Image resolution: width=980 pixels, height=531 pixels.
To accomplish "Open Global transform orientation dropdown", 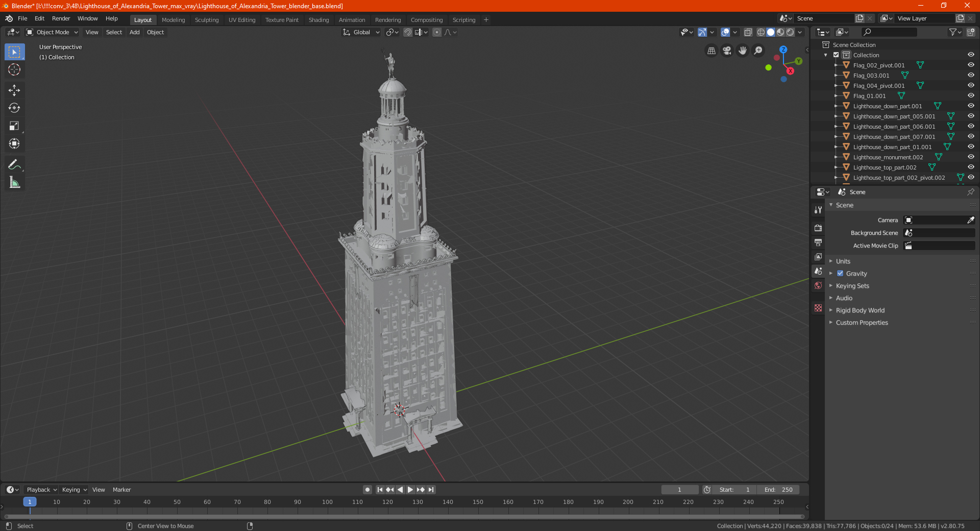I will [x=361, y=32].
